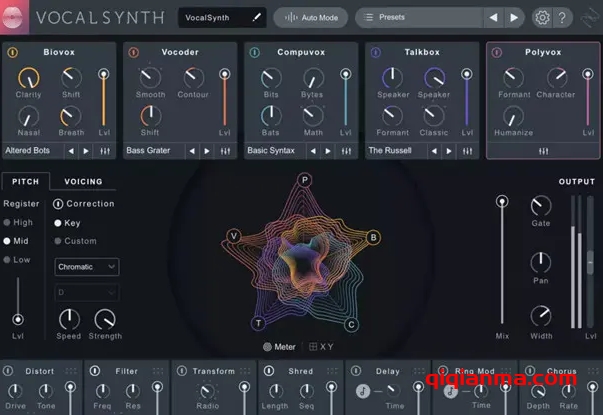Click the Compuvox preset name Basic Syntax
This screenshot has height=415, width=603.
pos(272,151)
